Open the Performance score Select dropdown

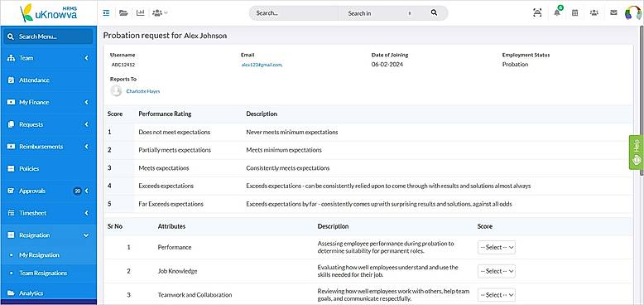click(x=496, y=248)
